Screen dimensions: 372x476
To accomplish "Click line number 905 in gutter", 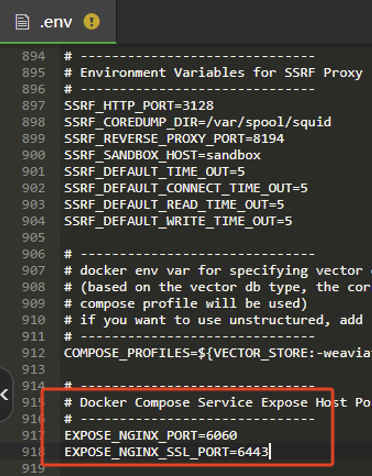I will tap(33, 238).
